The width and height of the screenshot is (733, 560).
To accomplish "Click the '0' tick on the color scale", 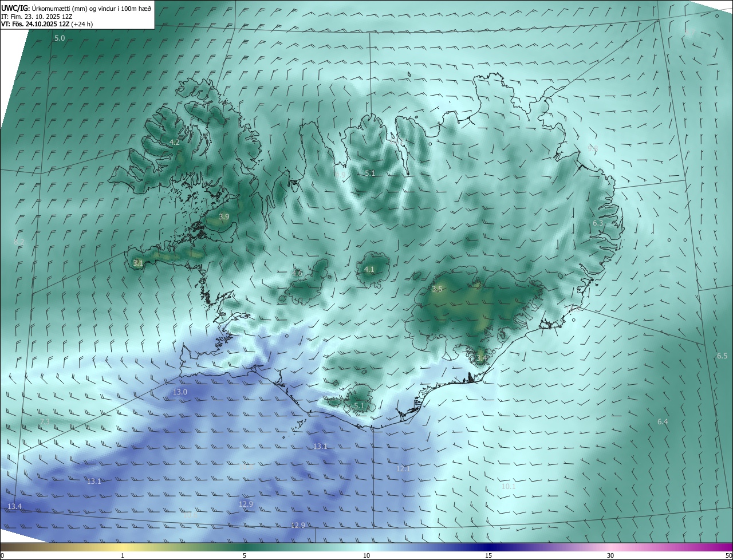I will click(x=2, y=555).
